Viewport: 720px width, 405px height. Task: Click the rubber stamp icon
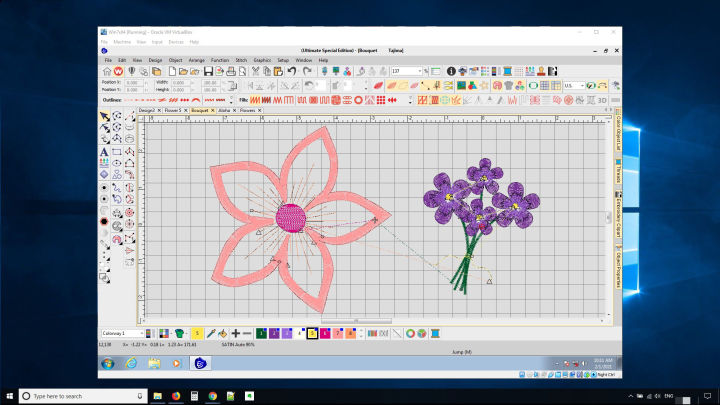click(x=541, y=71)
